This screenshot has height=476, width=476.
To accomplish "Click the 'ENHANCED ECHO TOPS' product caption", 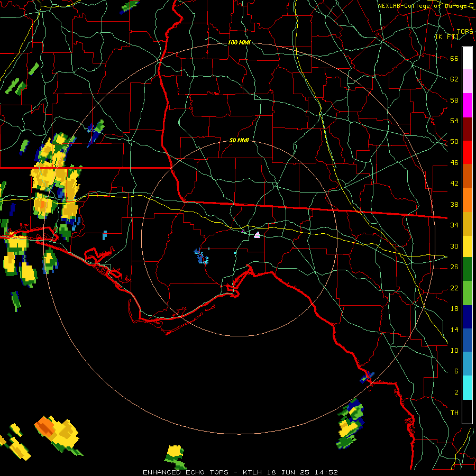I will pos(186,472).
